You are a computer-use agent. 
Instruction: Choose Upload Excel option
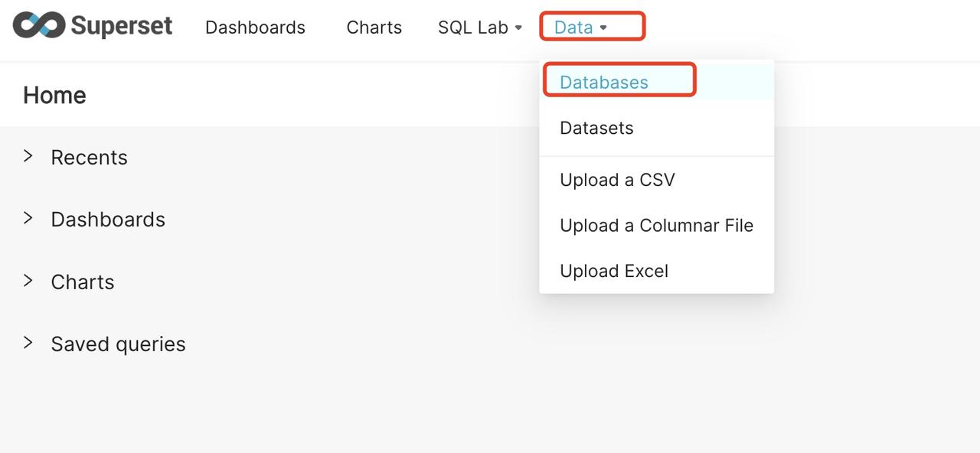tap(614, 271)
